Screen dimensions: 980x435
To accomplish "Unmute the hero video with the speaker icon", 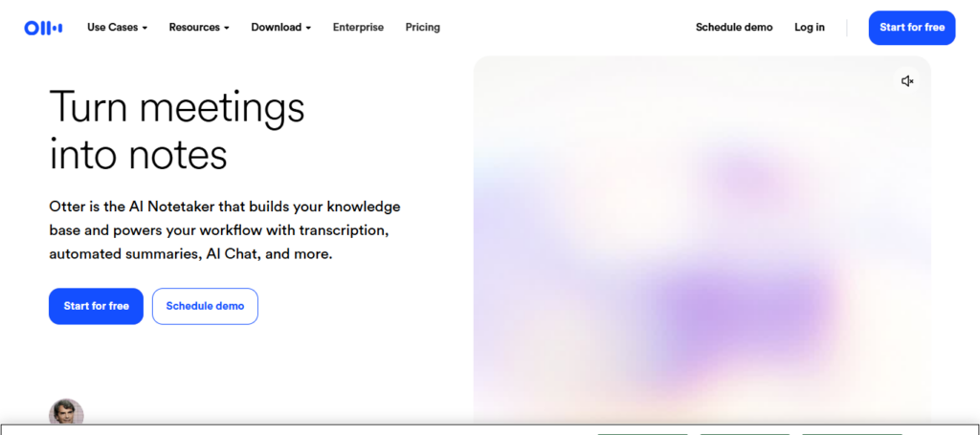I will click(907, 81).
